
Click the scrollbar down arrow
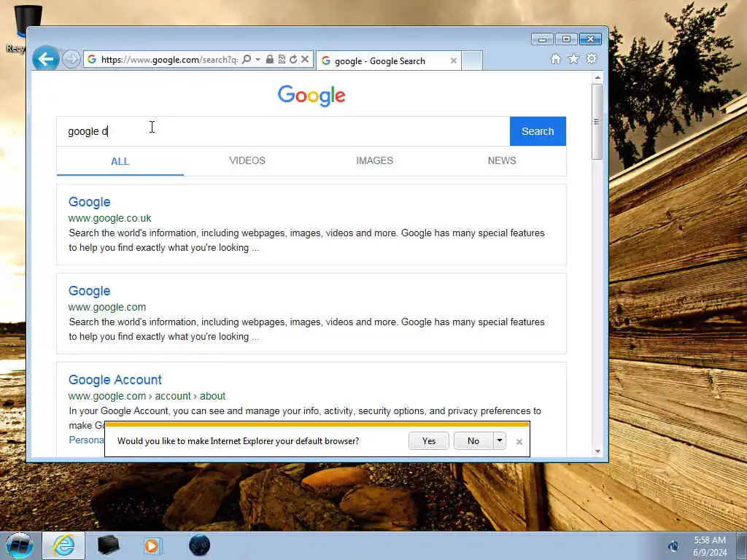coord(597,451)
